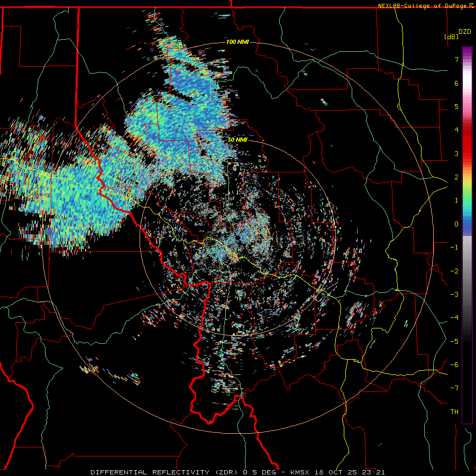Click the -7 value on color scale
This screenshot has width=476, height=476.
pos(454,388)
